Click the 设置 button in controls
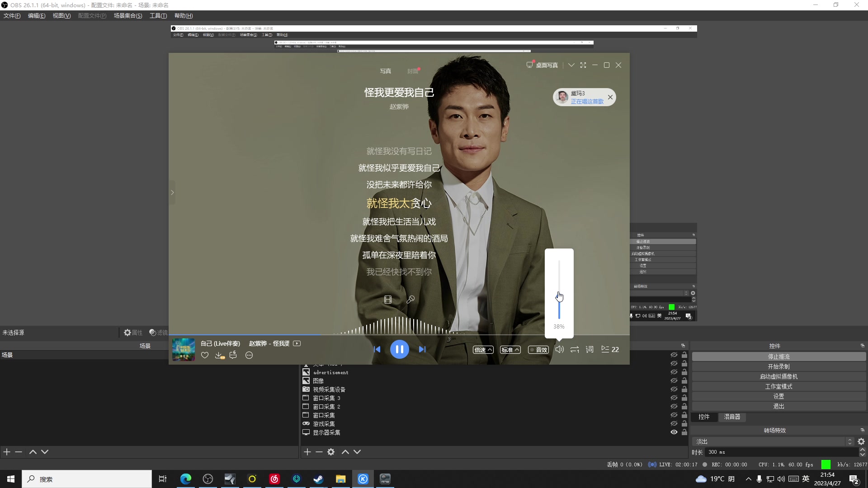 coord(778,396)
